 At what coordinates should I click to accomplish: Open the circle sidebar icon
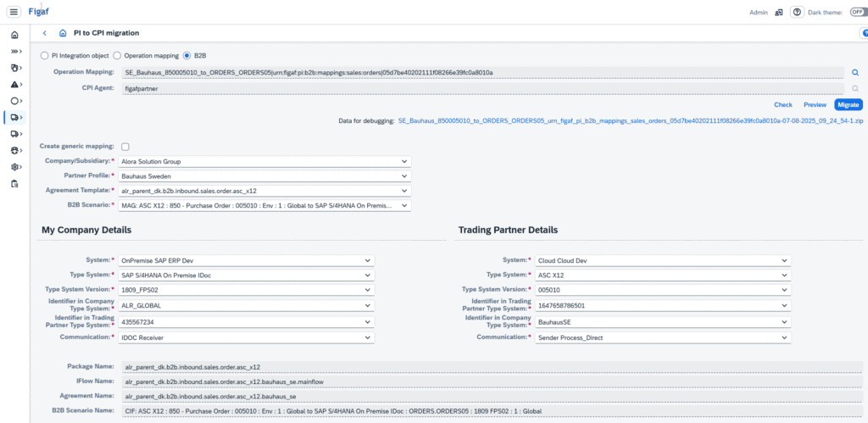coord(16,101)
